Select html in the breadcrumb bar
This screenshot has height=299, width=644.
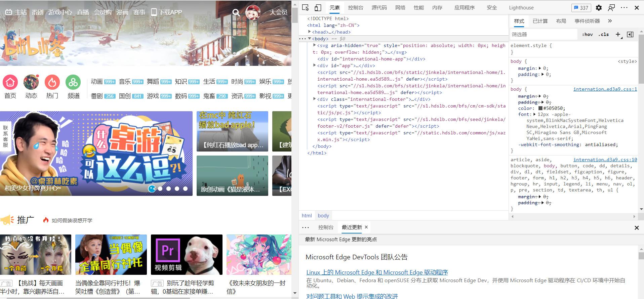point(307,216)
